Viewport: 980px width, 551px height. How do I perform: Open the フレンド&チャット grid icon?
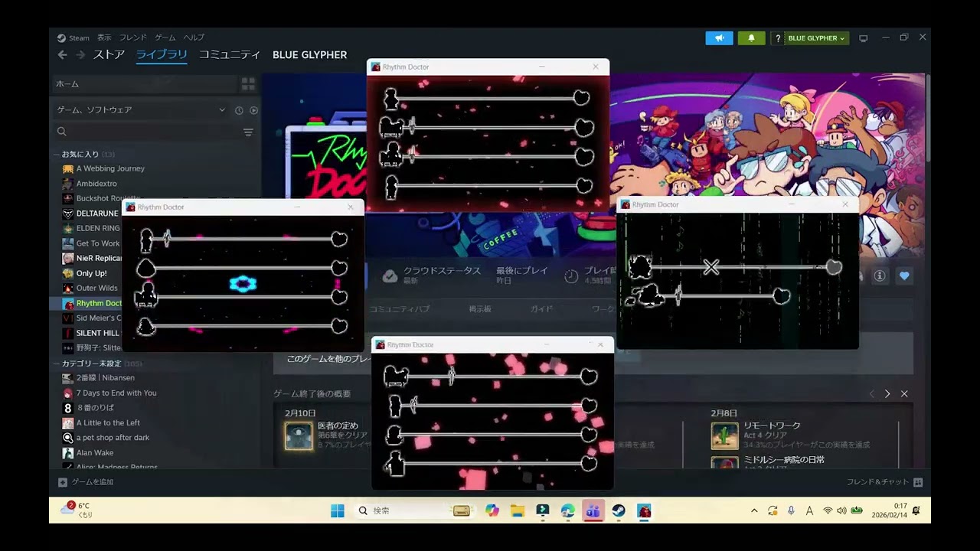pos(918,482)
